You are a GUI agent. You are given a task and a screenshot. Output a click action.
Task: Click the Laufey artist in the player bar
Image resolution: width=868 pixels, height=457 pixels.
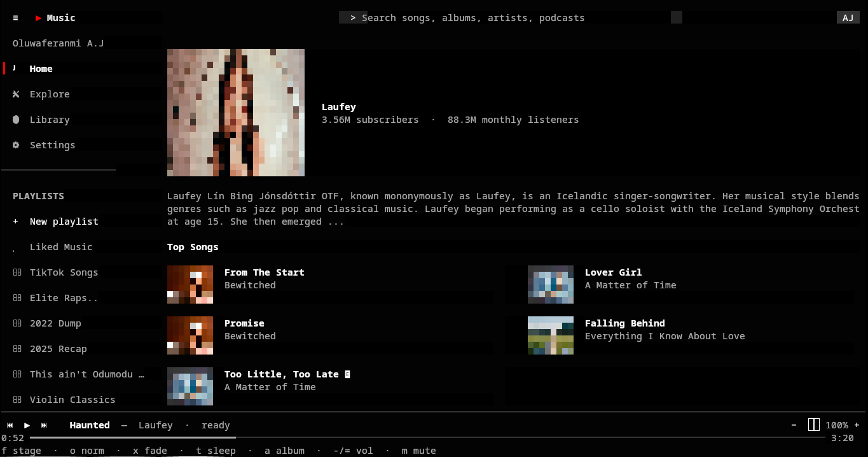click(x=156, y=425)
